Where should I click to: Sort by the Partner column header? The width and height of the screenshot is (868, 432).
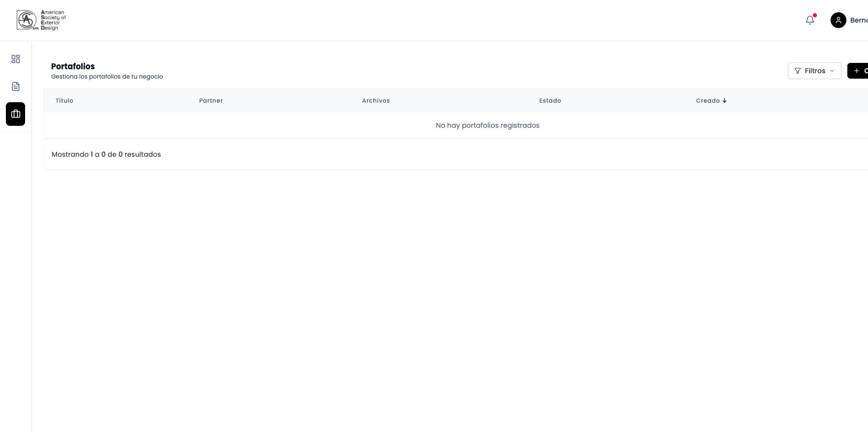coord(211,101)
